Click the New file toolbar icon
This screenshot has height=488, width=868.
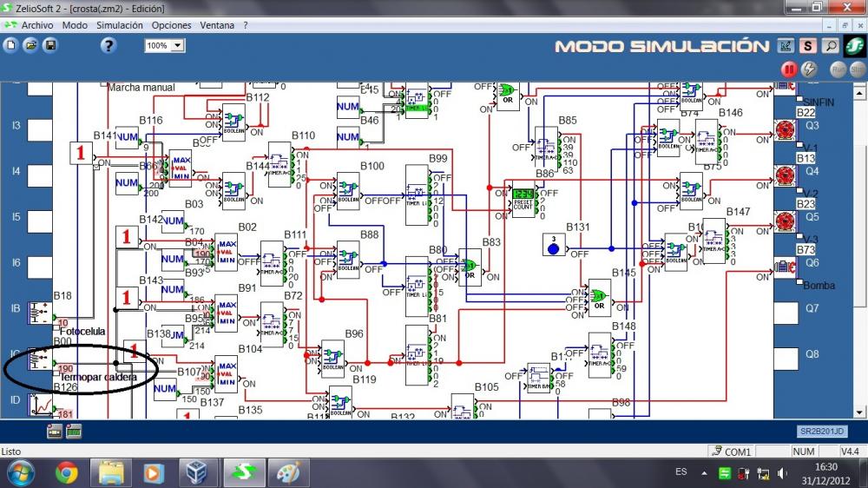coord(10,45)
